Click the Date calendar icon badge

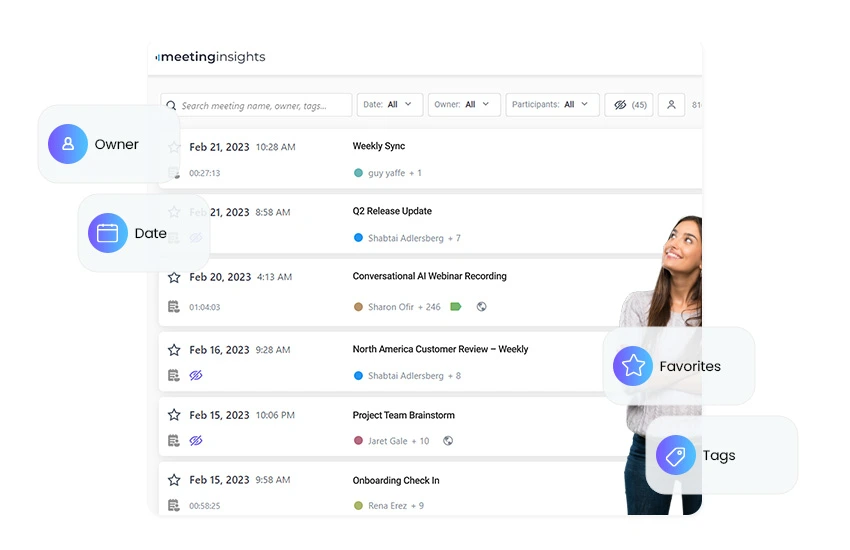[108, 233]
